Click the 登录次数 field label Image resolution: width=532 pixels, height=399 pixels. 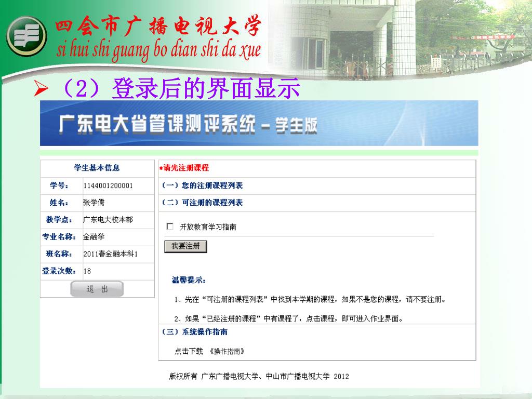coord(59,271)
